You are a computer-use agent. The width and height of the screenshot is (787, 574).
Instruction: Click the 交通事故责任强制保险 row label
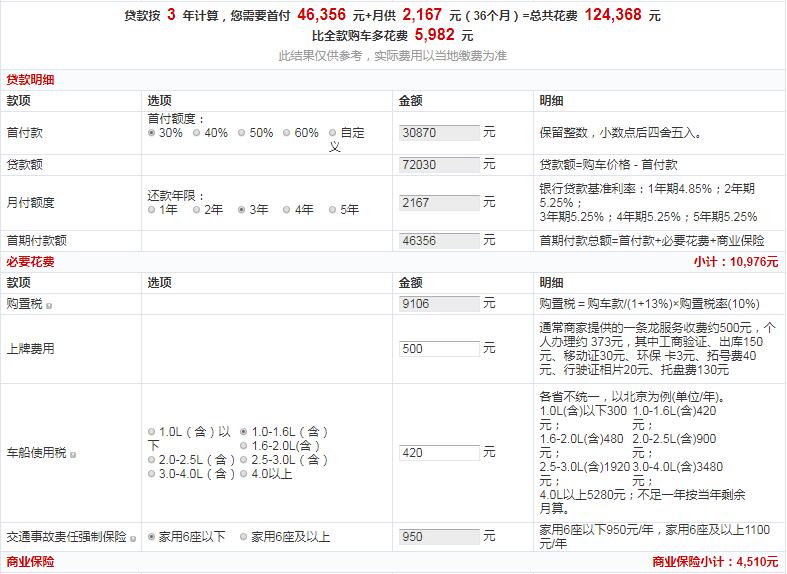point(66,537)
